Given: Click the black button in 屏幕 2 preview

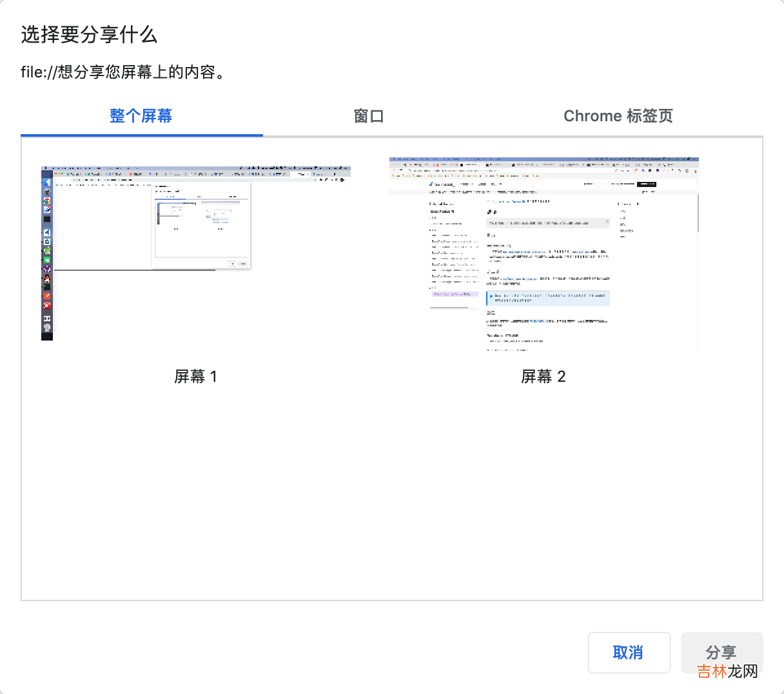Looking at the screenshot, I should coord(646,184).
